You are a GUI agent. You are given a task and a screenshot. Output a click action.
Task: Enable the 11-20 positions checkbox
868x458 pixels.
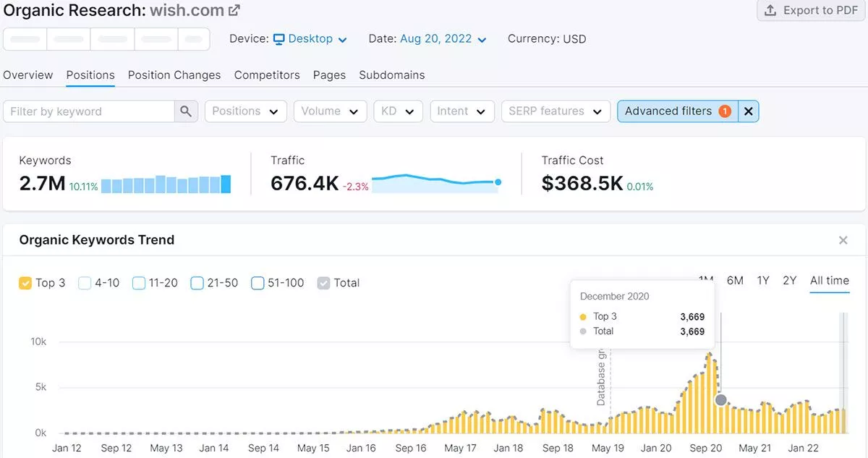pos(139,283)
